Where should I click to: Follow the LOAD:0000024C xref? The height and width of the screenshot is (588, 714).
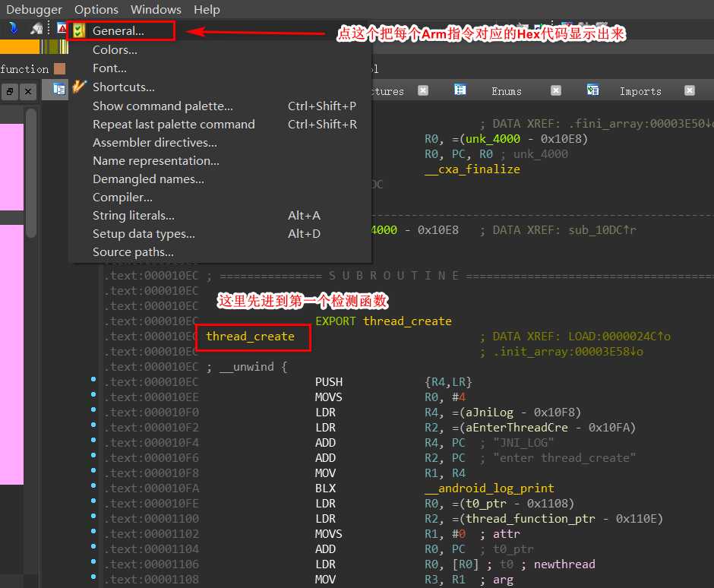(619, 337)
